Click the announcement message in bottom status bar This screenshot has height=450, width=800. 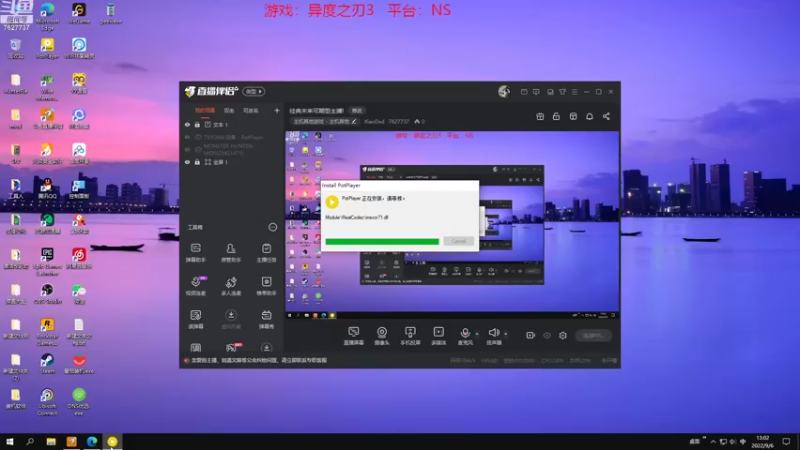pyautogui.click(x=259, y=360)
